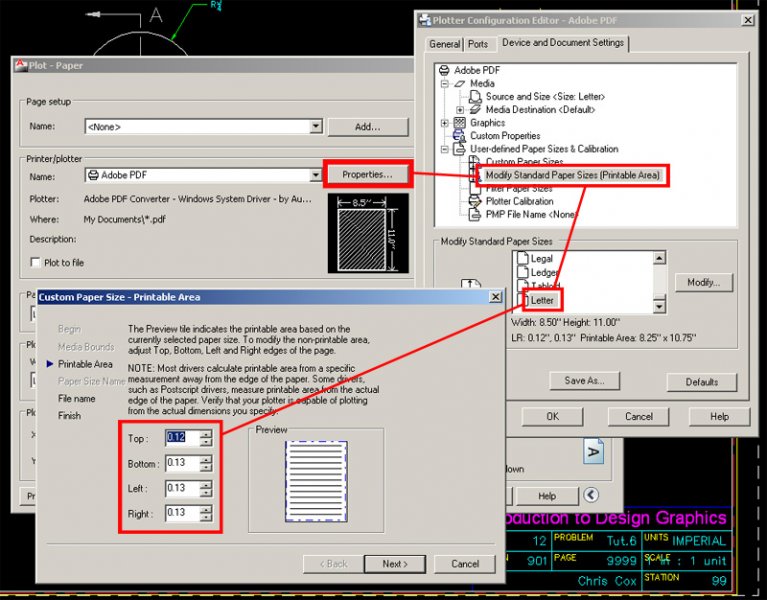Click the Save As... button
Viewport: 767px width, 600px height.
coord(584,380)
